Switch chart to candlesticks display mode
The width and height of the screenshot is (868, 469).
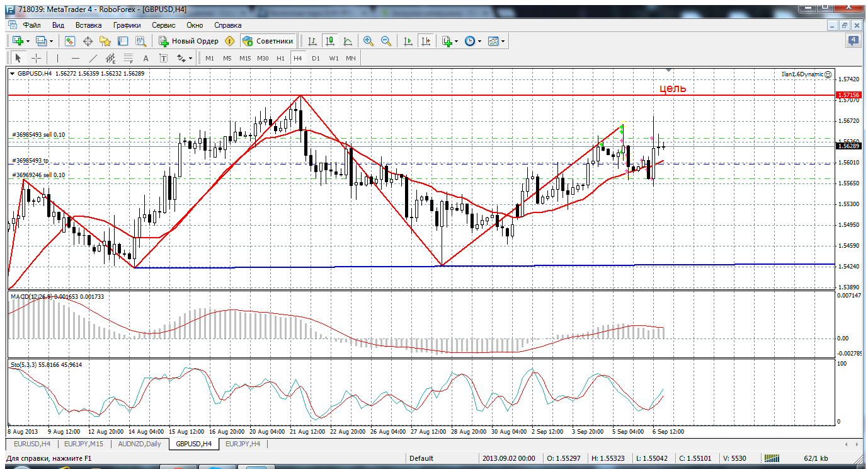coord(329,41)
